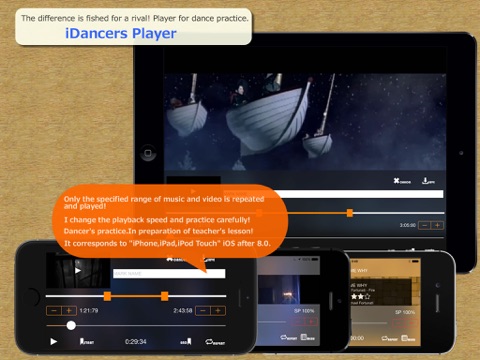Toggle REPEAT on the right iPhone

tap(390, 339)
